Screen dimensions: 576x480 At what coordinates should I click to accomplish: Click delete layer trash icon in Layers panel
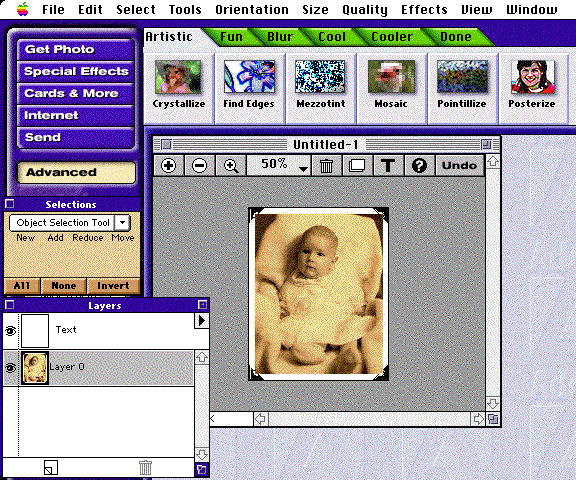[x=145, y=468]
